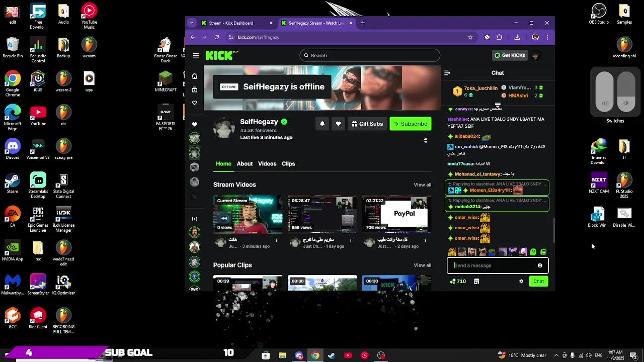Click the green frog emote in quick emotes
Viewport: 644px width, 362px height.
point(492,252)
